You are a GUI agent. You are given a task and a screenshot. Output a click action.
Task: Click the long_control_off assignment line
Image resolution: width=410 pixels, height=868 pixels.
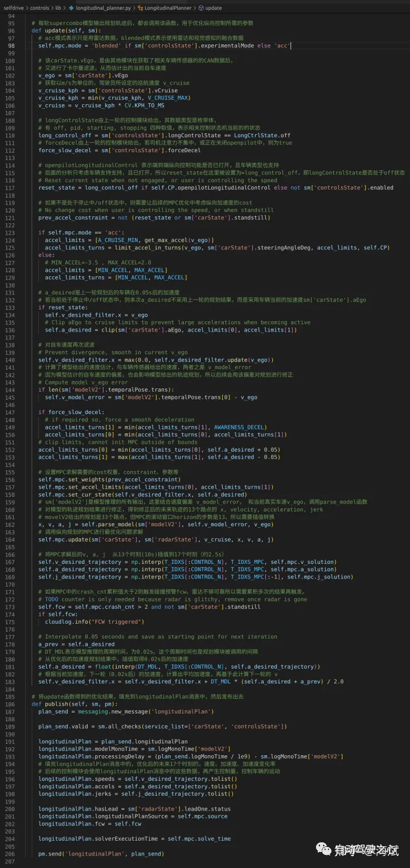[x=164, y=136]
